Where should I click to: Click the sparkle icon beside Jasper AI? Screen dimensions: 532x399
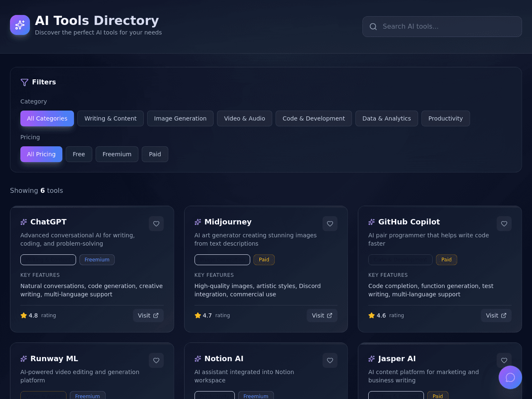pyautogui.click(x=372, y=359)
